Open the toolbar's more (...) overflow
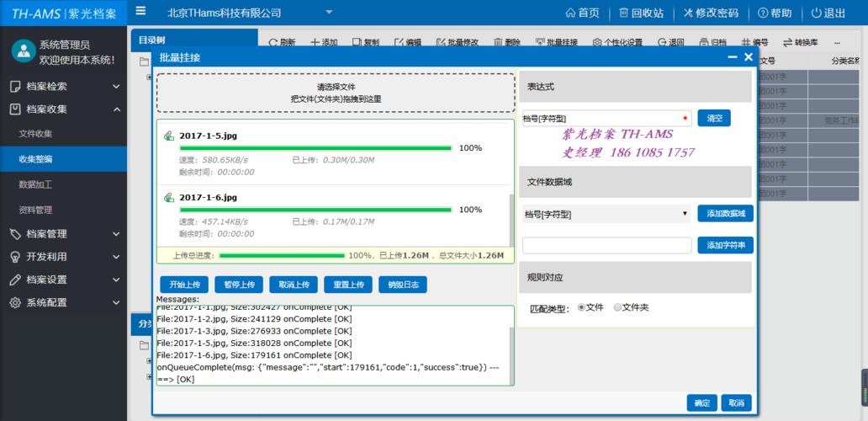Image resolution: width=868 pixels, height=421 pixels. (837, 43)
